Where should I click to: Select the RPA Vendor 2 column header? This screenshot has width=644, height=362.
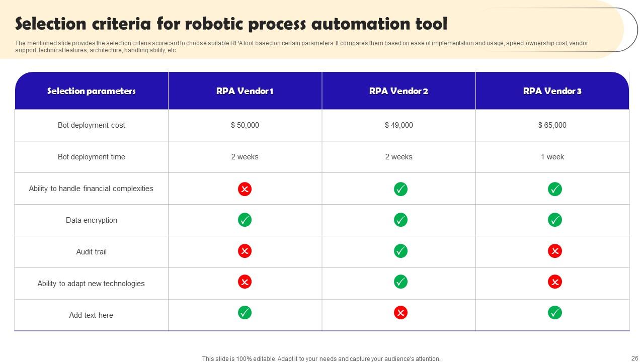(x=398, y=91)
